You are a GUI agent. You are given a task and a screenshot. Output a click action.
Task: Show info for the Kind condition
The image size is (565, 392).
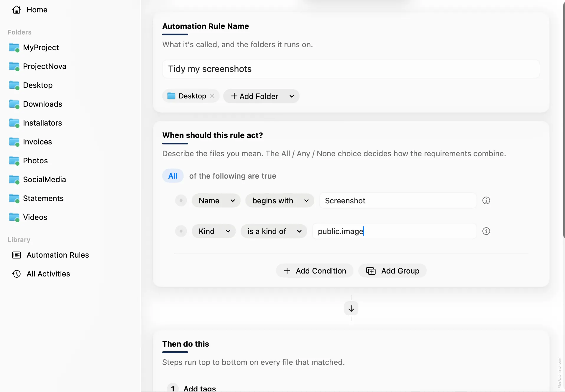click(x=486, y=231)
